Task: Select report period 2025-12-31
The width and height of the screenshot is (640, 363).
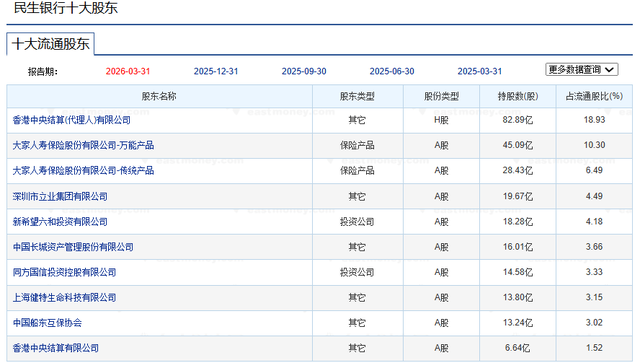Action: coord(216,71)
